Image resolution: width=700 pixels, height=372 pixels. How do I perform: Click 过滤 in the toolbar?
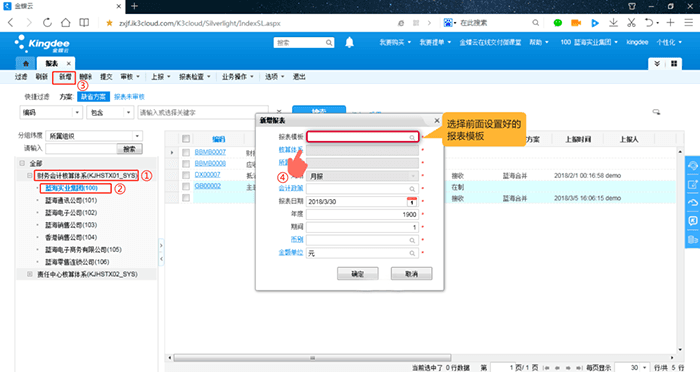click(21, 77)
